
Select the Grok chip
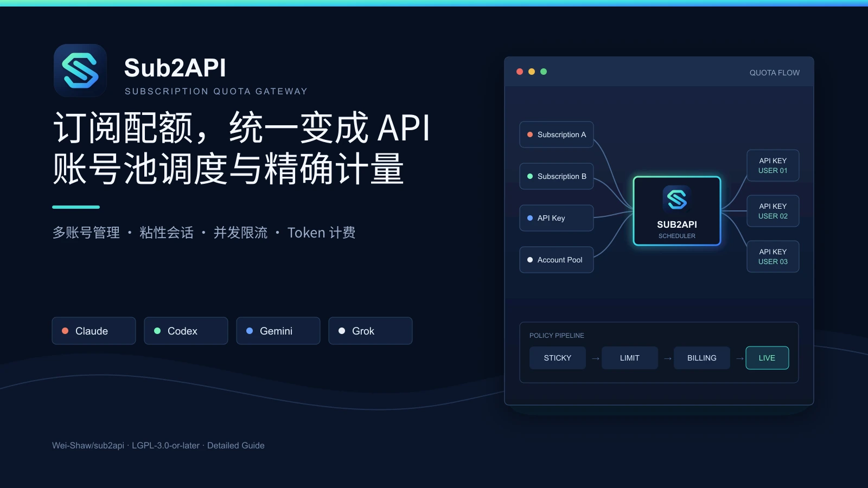coord(371,331)
